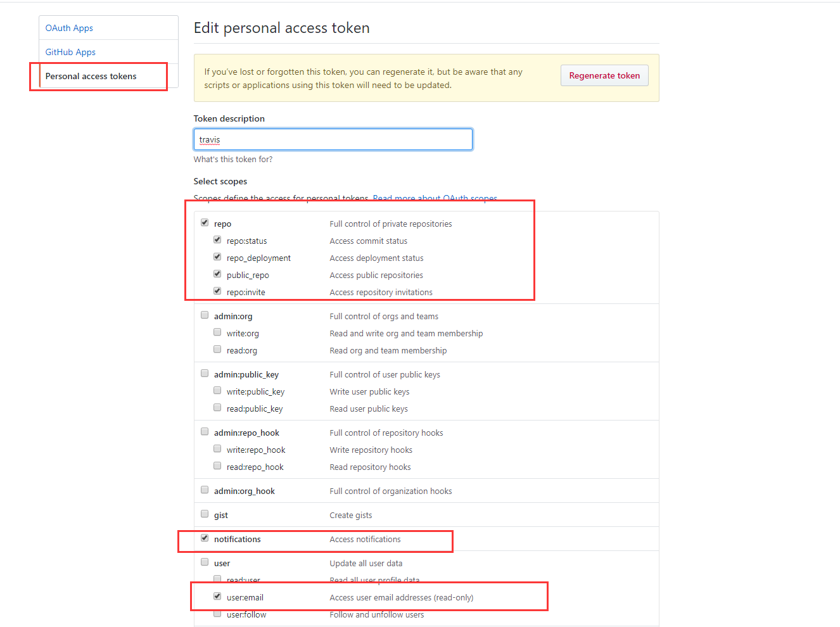The height and width of the screenshot is (627, 840).
Task: Toggle the repo:status checkbox
Action: [217, 240]
